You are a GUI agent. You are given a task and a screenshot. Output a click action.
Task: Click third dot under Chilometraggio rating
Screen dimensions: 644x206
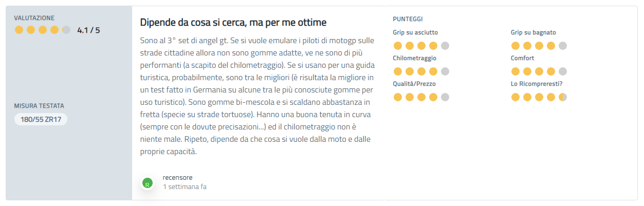point(421,71)
